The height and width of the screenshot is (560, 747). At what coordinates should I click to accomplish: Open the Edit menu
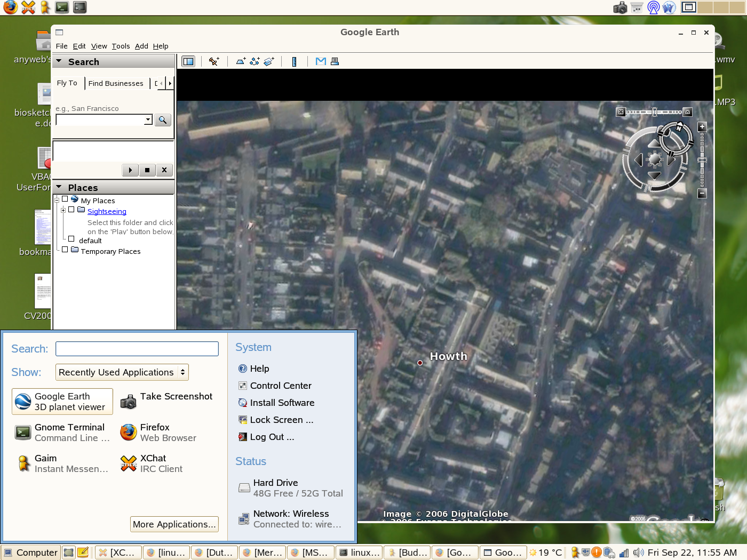click(80, 46)
